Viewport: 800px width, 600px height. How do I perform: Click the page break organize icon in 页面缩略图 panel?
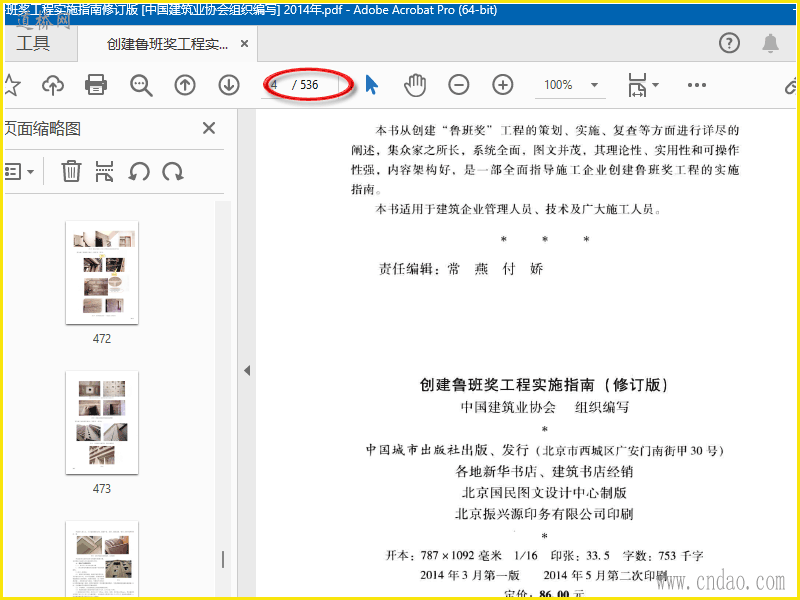(x=104, y=171)
